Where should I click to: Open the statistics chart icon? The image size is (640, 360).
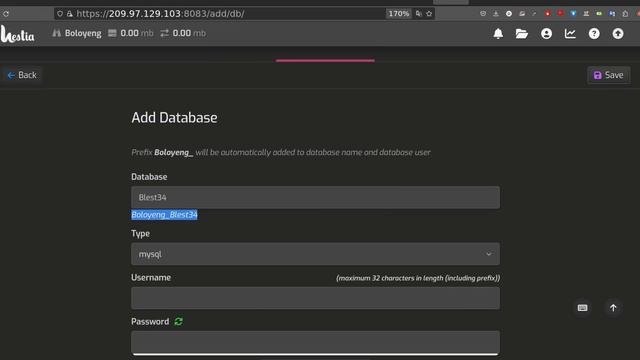point(570,33)
